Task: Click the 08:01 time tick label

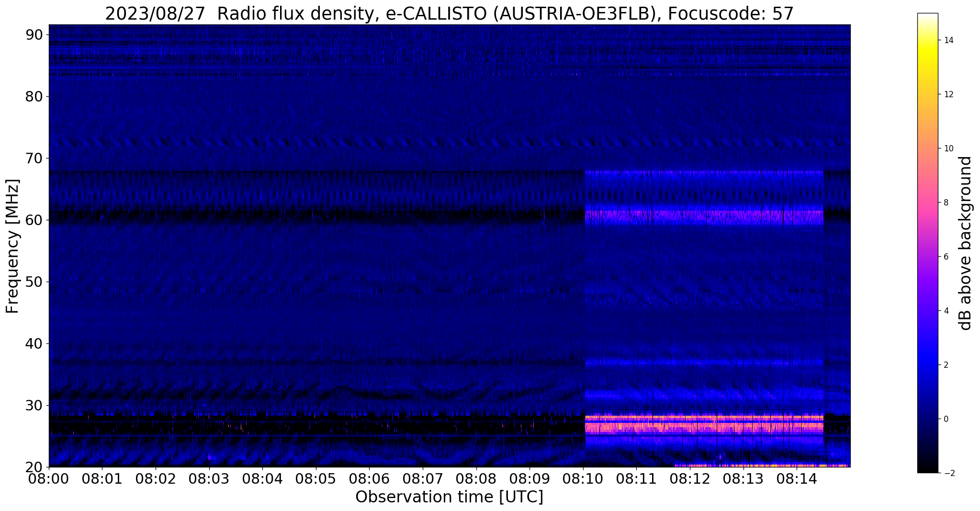Action: [102, 478]
